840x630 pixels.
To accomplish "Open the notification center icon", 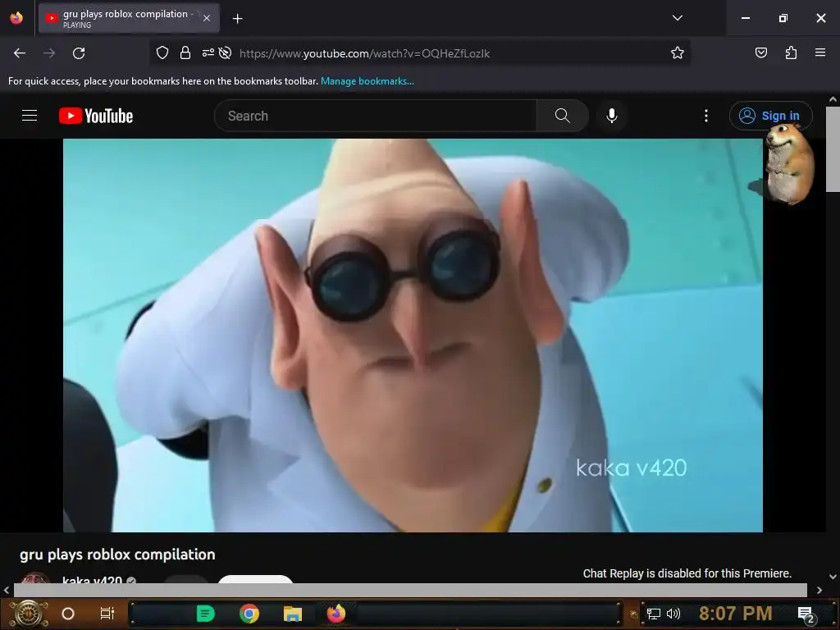I will pyautogui.click(x=806, y=614).
